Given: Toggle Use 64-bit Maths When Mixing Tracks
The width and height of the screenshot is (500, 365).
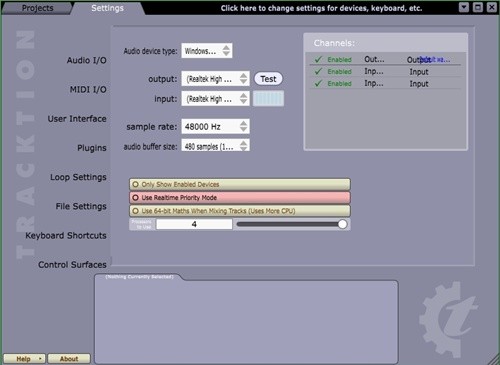Looking at the screenshot, I should pyautogui.click(x=240, y=211).
